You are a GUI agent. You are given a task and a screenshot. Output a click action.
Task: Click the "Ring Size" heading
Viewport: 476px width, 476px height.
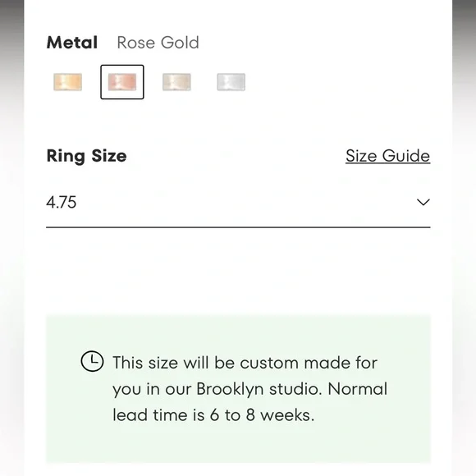tap(86, 156)
